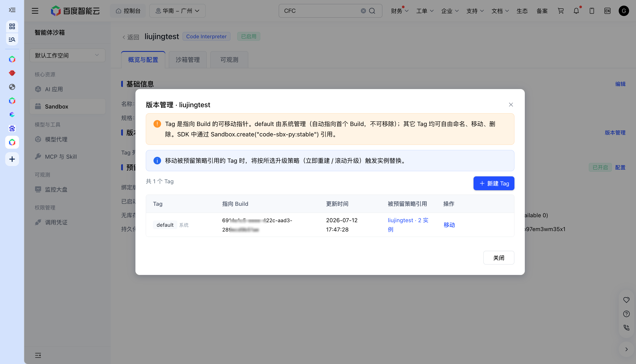The height and width of the screenshot is (364, 636).
Task: Click the 新建 Tag button
Action: pyautogui.click(x=494, y=183)
